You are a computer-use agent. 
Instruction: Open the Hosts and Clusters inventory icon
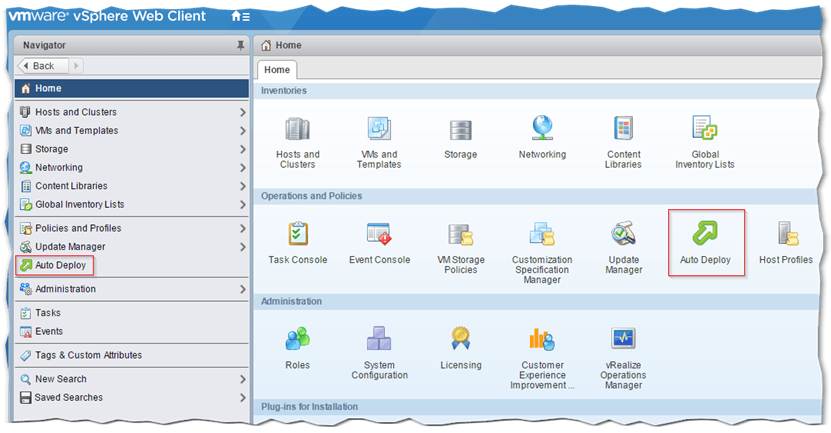(x=297, y=129)
